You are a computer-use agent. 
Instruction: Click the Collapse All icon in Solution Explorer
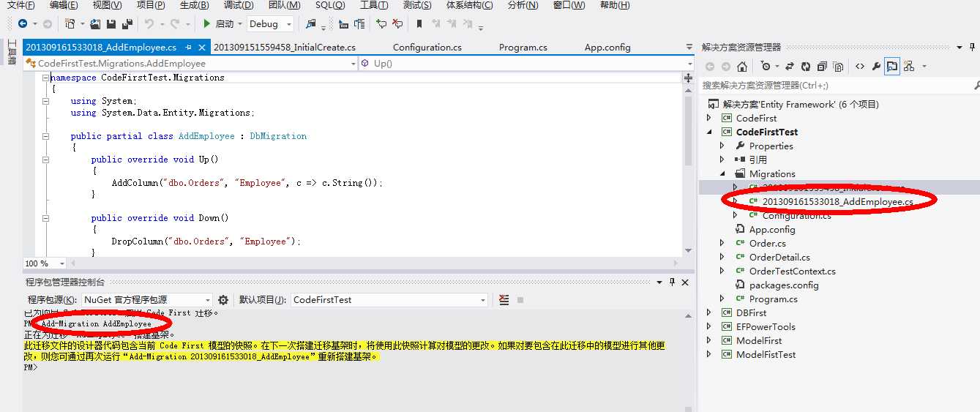[x=822, y=67]
